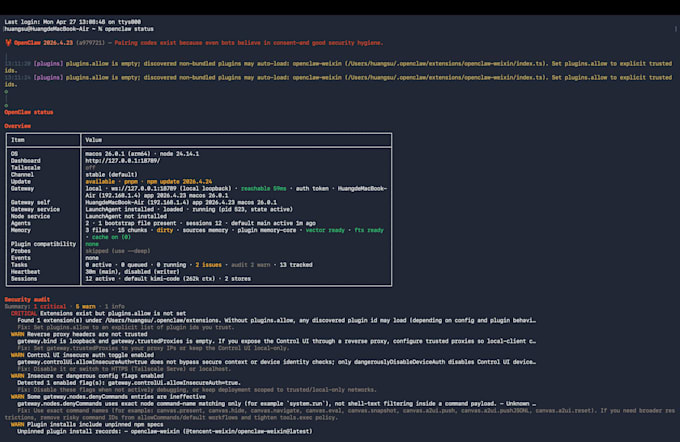Viewport: 680px width, 442px height.
Task: Click the dashboard URL http://127.0.0.1:18789/
Action: pos(123,160)
